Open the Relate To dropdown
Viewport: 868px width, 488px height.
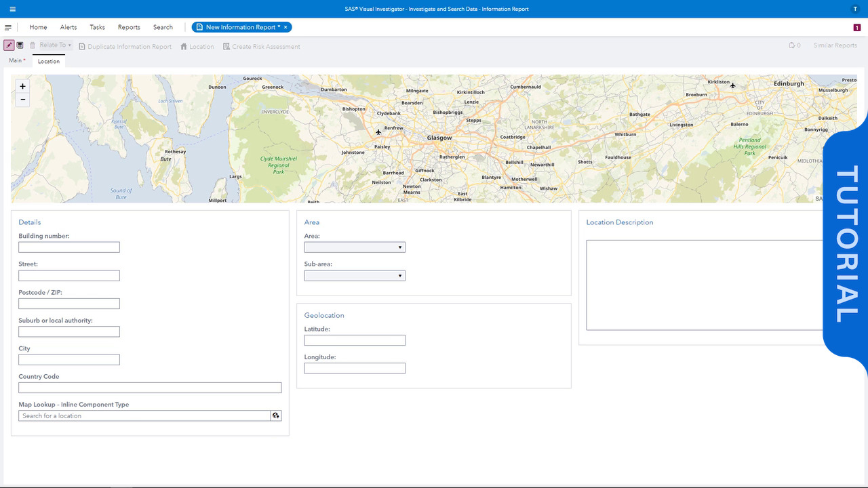point(55,45)
